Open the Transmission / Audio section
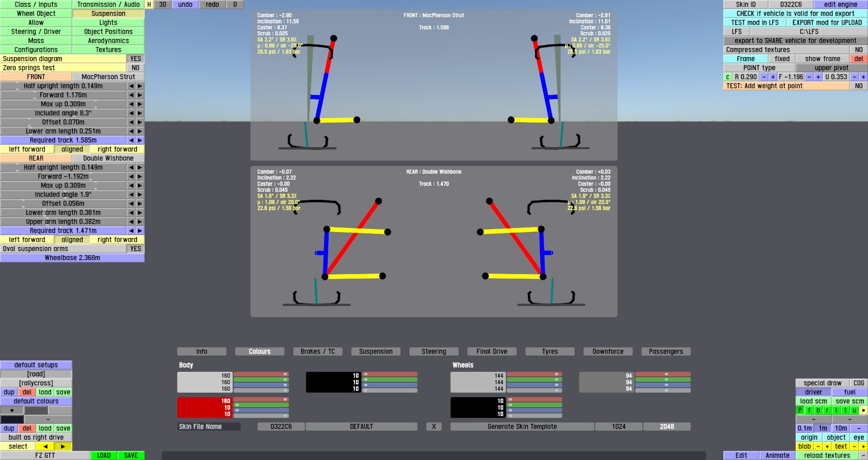The image size is (868, 460). [108, 5]
